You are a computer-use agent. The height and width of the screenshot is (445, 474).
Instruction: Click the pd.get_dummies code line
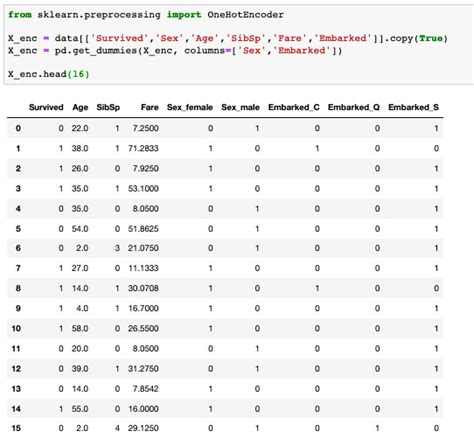pos(175,51)
